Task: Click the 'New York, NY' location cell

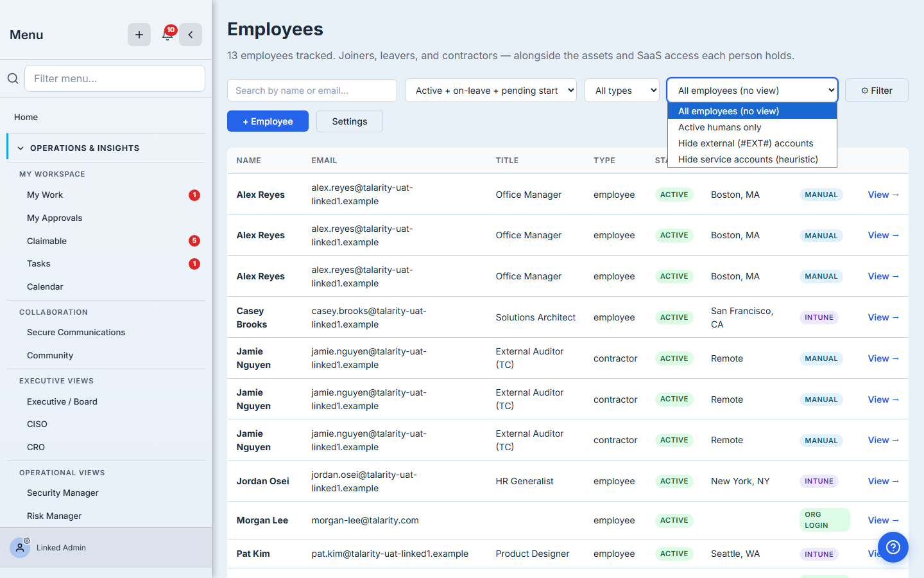Action: pyautogui.click(x=740, y=481)
